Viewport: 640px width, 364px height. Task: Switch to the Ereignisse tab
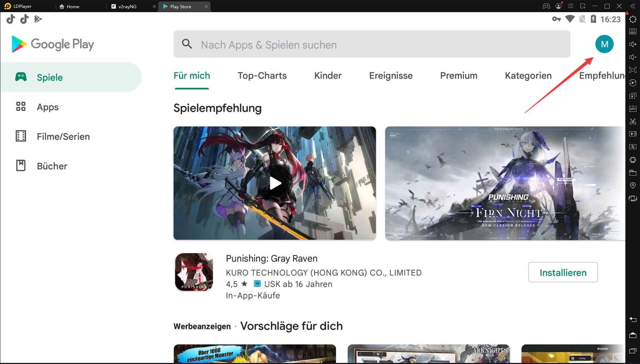[x=391, y=76]
